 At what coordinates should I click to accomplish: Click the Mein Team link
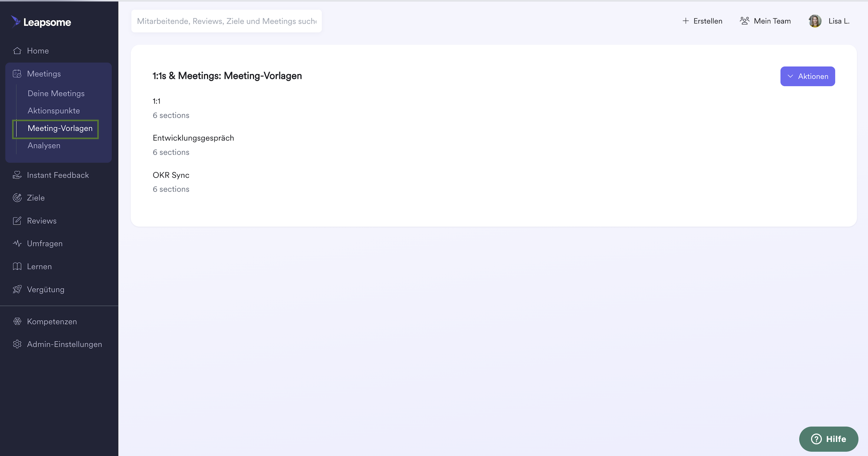point(765,21)
